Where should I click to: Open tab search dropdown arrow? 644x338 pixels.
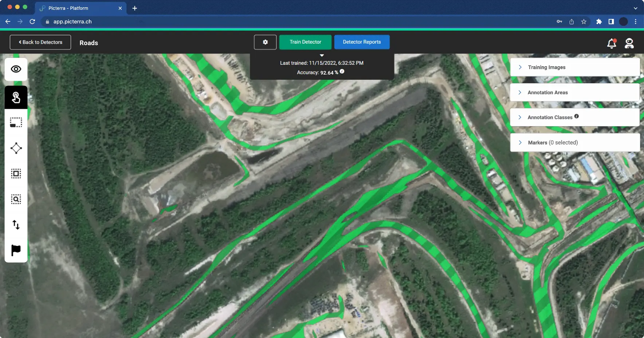pos(636,8)
